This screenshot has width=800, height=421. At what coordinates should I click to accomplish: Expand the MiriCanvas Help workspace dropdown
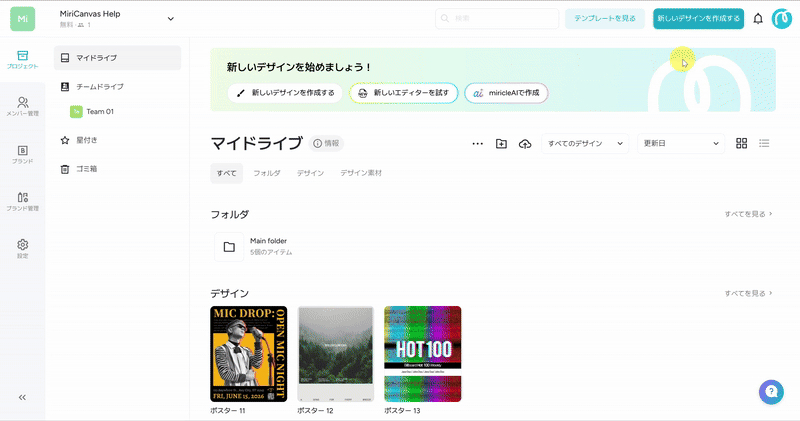tap(170, 18)
